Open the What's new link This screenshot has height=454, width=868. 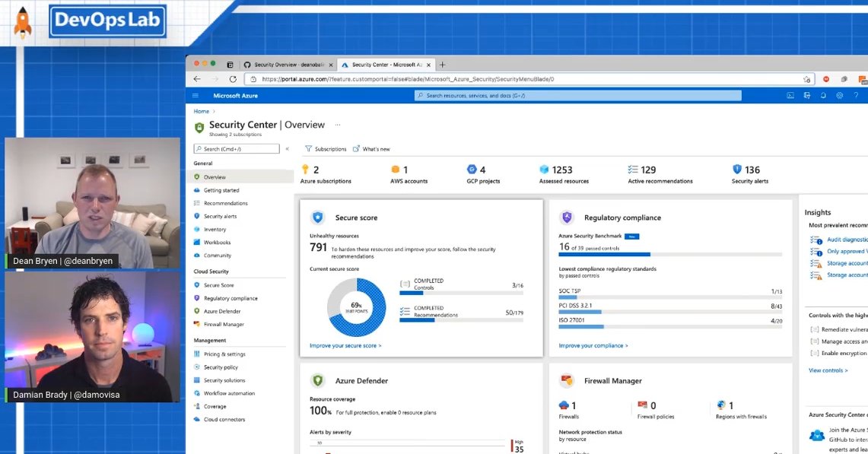(371, 149)
